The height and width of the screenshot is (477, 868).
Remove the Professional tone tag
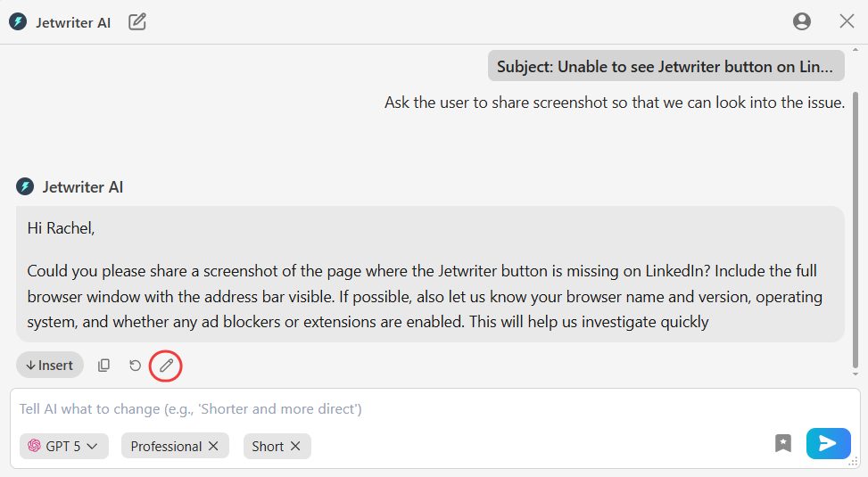[213, 446]
